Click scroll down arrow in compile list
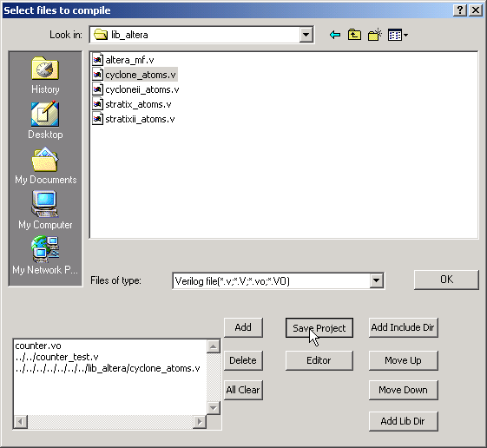This screenshot has width=487, height=448. click(214, 407)
